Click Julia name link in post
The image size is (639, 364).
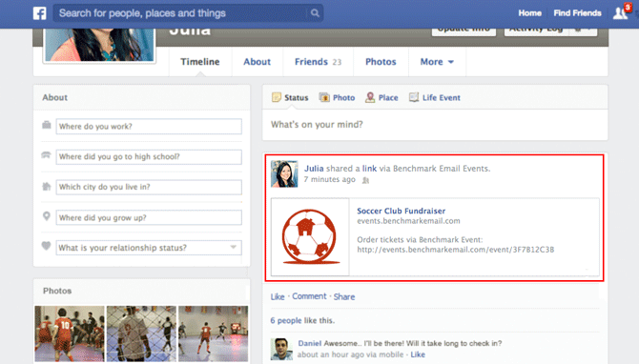[314, 168]
